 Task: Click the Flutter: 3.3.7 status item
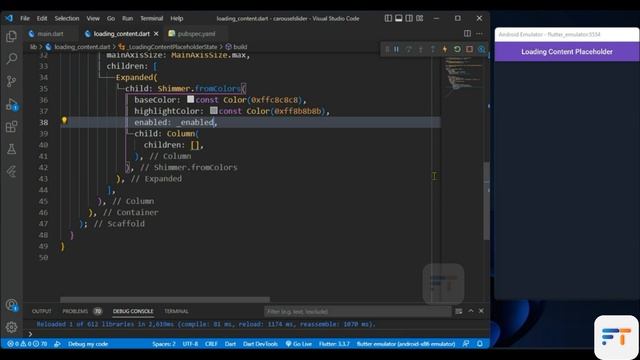point(334,344)
